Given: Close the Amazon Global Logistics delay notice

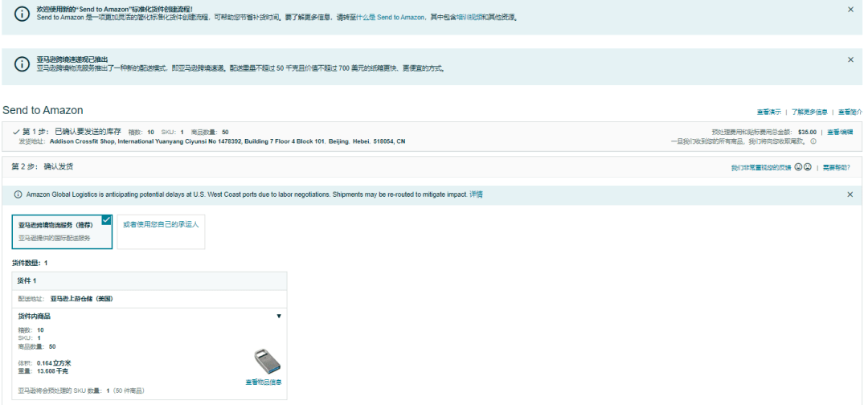Looking at the screenshot, I should pyautogui.click(x=850, y=194).
